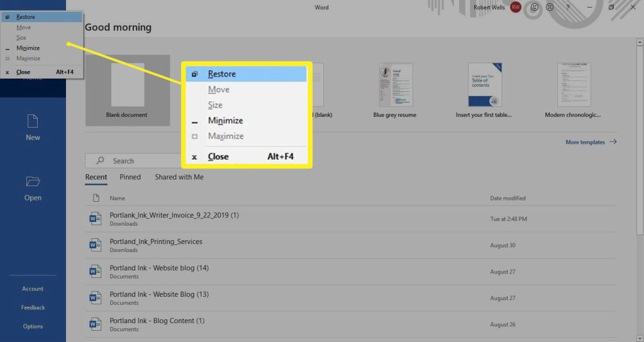Screen dimensions: 644x342
Task: Click Word icon beside Portland_Ink_Printing_Services
Action: pos(96,245)
